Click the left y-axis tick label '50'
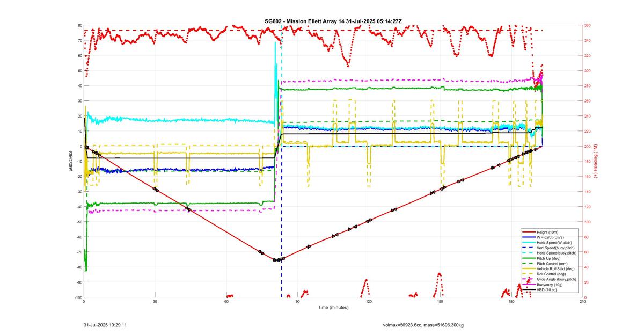This screenshot has height=334, width=644. click(x=79, y=71)
